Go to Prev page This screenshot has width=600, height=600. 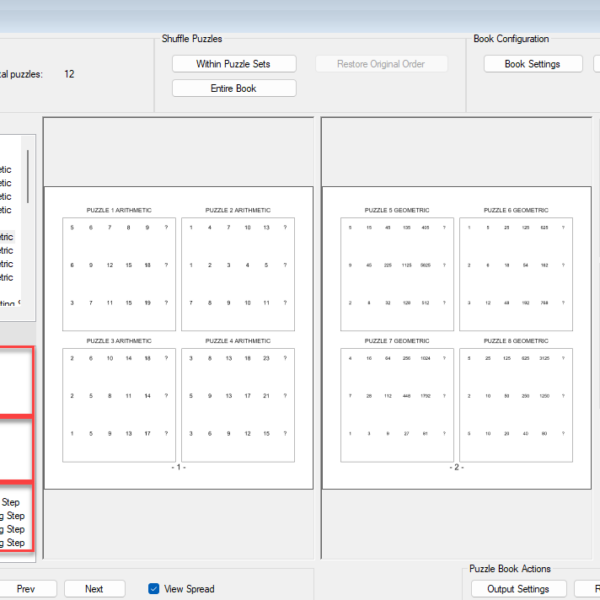(x=26, y=589)
